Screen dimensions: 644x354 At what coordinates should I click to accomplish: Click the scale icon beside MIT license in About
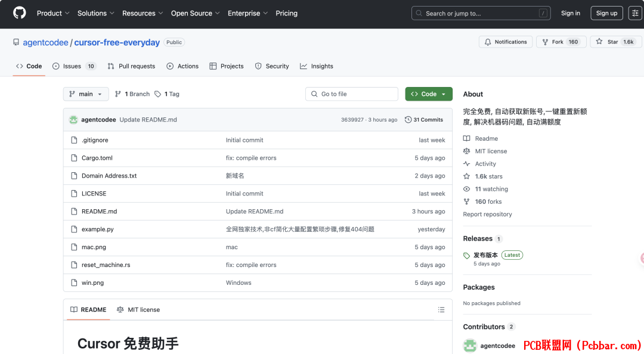point(466,151)
